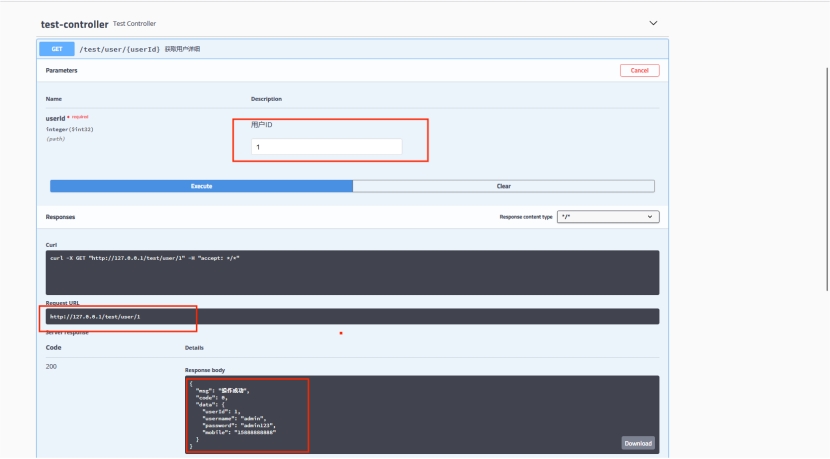Screen dimensions: 830x459
Task: Click the Test Controller description text
Action: 135,24
